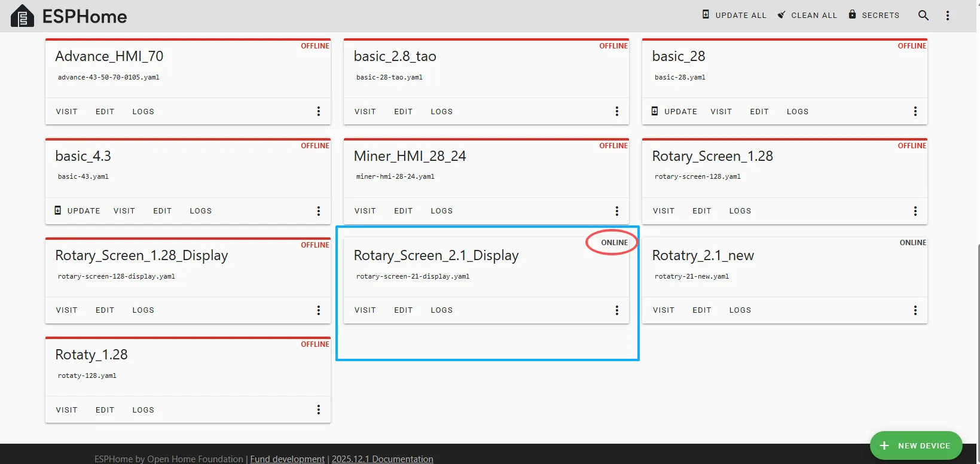Open more options for Advance_HMI_70

tap(318, 111)
